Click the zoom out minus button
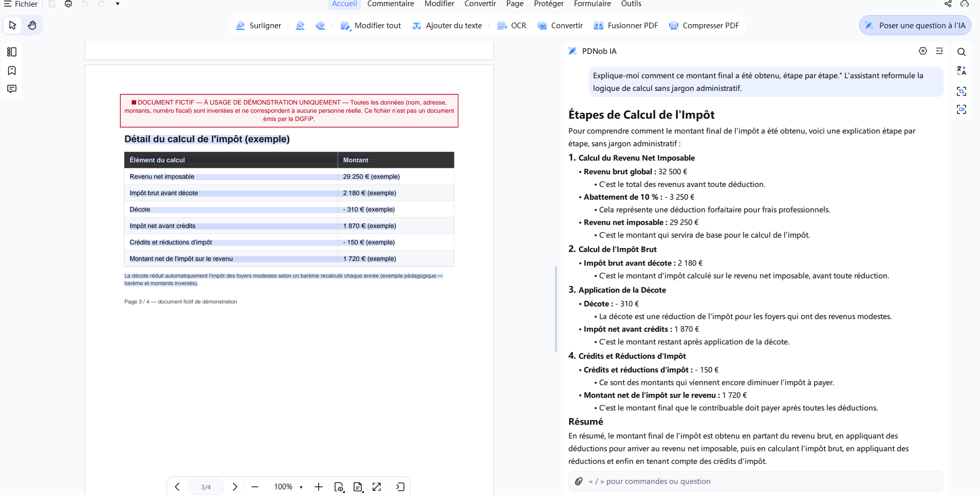The width and height of the screenshot is (980, 495). [255, 487]
